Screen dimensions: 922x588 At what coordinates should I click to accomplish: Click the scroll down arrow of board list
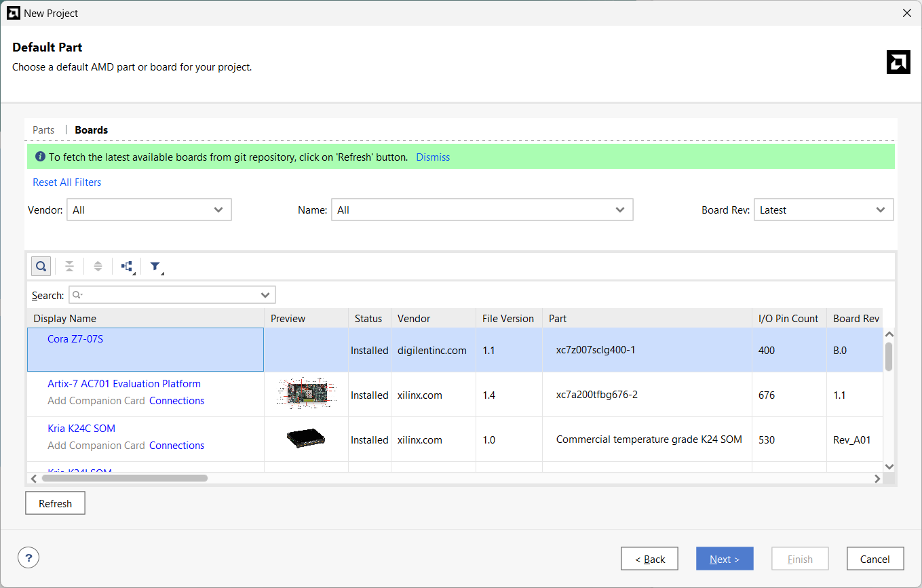pos(889,467)
